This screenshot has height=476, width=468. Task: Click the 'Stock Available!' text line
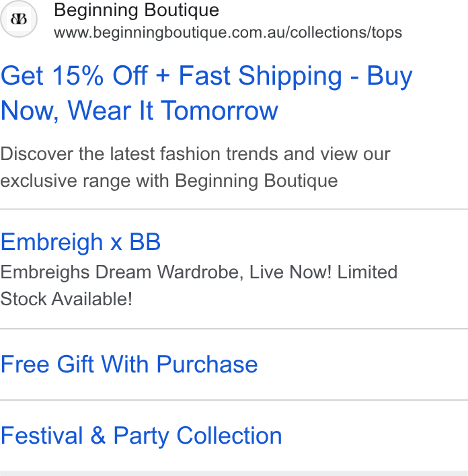coord(67,299)
